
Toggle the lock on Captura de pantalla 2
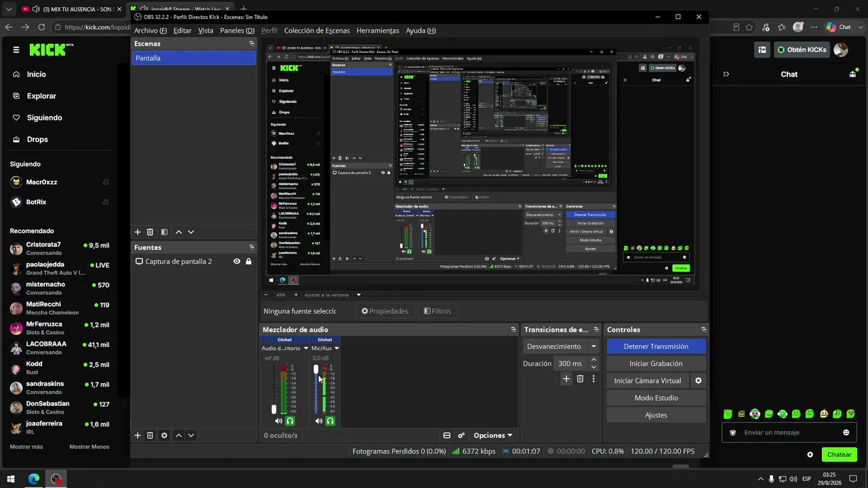coord(249,262)
